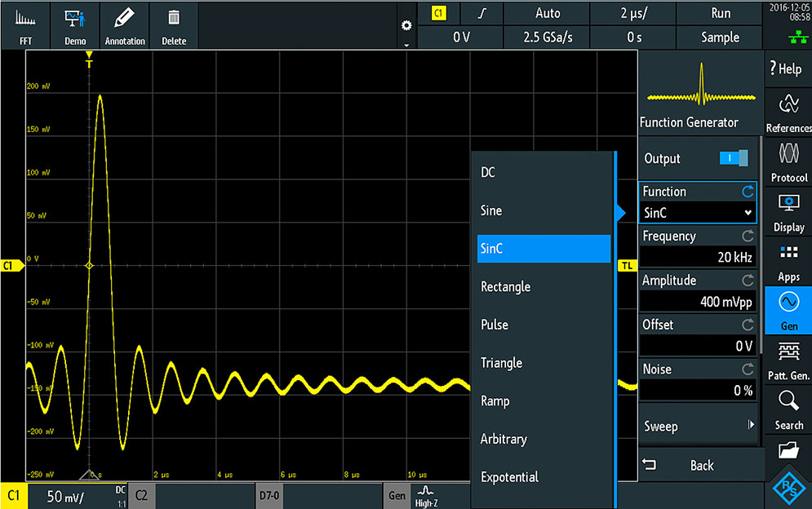Open the Search magnifier icon
This screenshot has height=509, width=812.
788,409
